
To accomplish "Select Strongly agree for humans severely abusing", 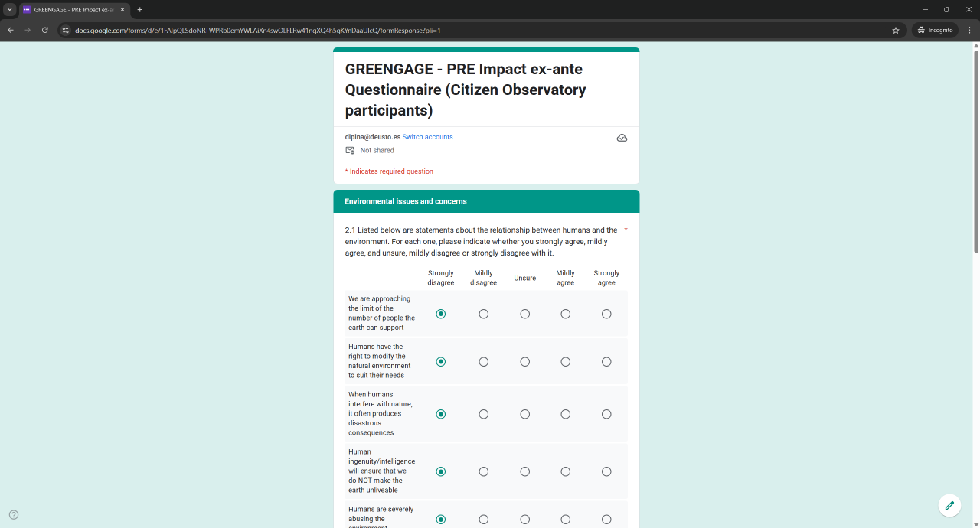I will 606,520.
